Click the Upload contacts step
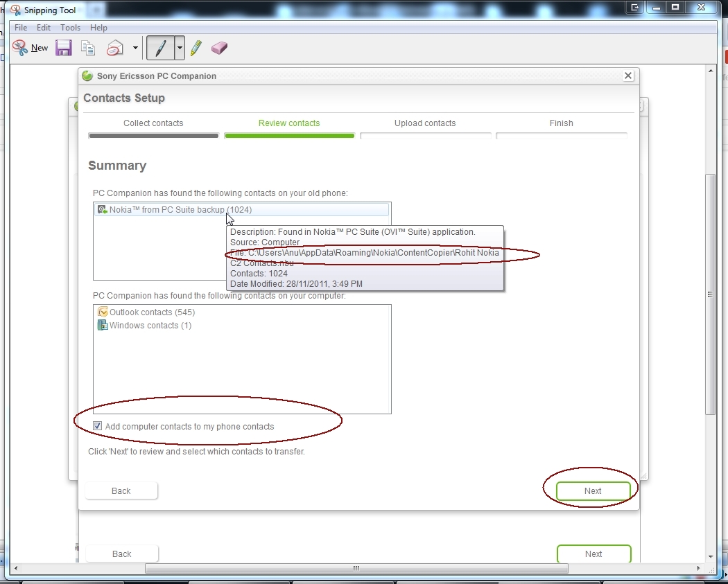 (425, 123)
